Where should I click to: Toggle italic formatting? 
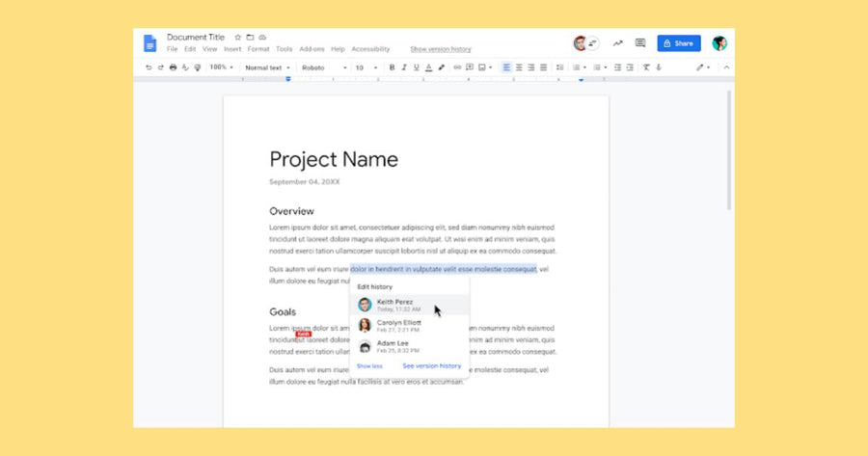pos(404,67)
